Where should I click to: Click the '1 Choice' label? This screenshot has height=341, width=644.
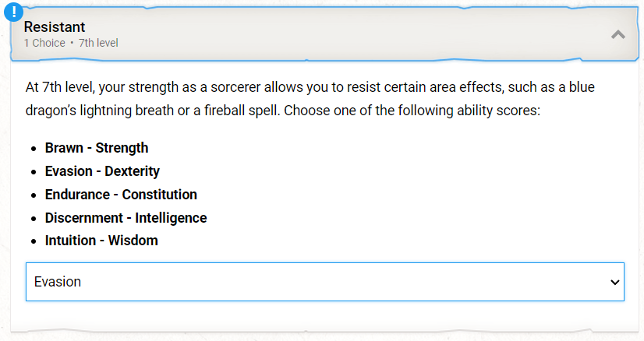pos(44,43)
